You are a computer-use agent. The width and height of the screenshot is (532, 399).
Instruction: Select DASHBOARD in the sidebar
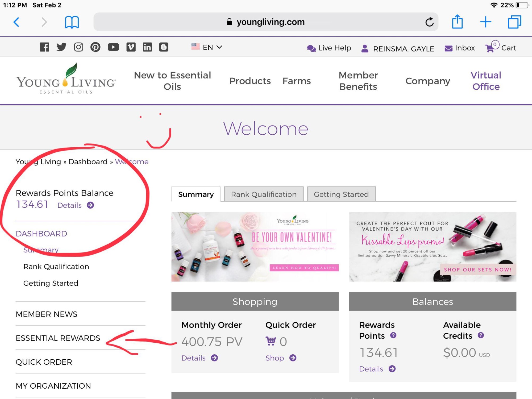tap(41, 234)
